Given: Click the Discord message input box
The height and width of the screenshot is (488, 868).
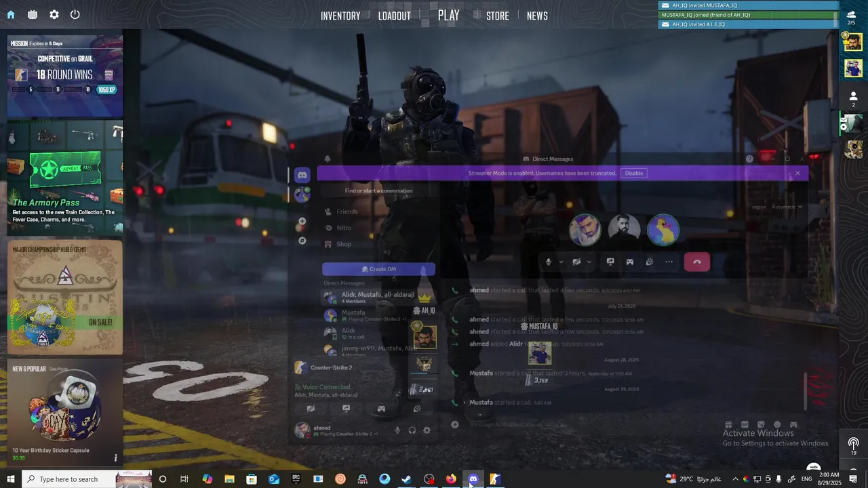Looking at the screenshot, I should (583, 424).
